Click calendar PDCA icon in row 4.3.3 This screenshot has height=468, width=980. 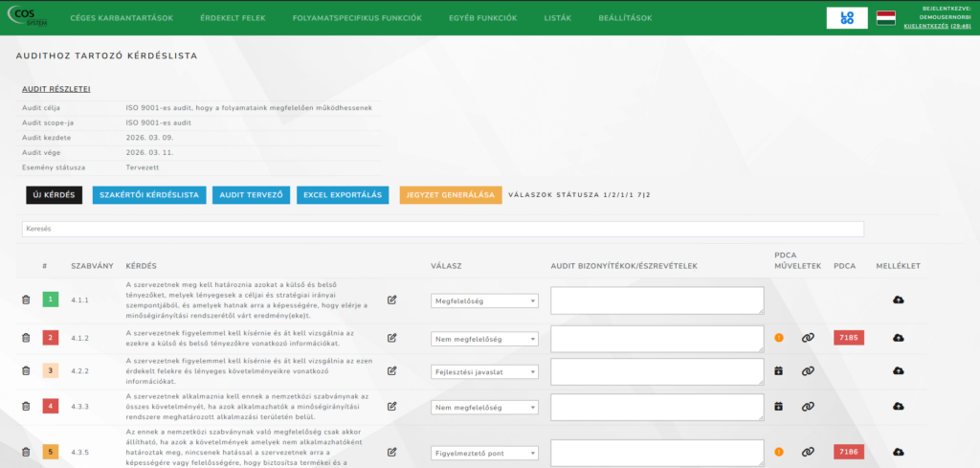tap(779, 406)
